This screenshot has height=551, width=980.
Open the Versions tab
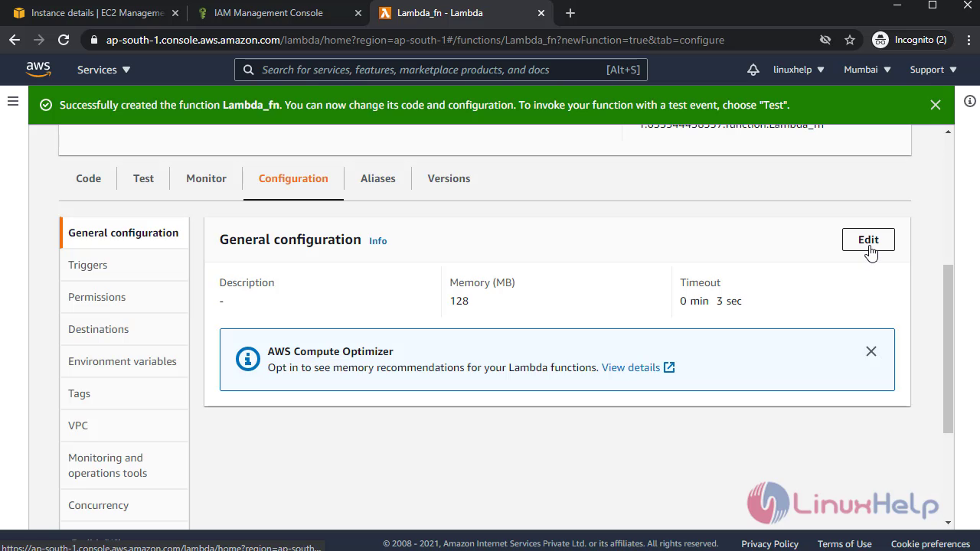click(x=449, y=178)
